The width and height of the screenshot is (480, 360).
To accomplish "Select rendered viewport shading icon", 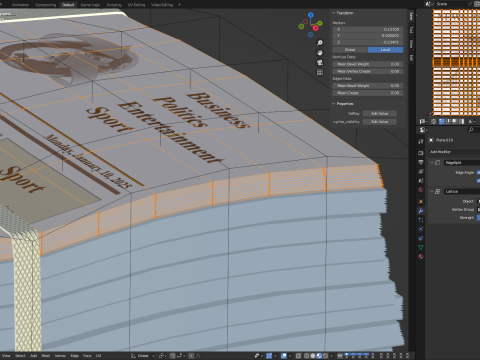I will 326,356.
